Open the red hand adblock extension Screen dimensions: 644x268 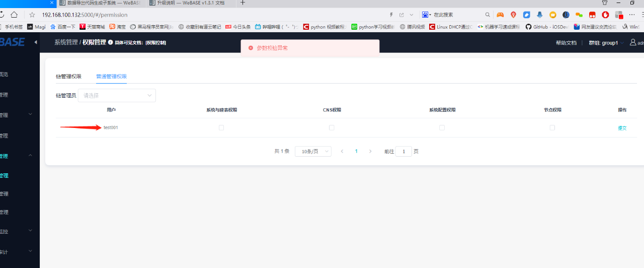point(605,15)
